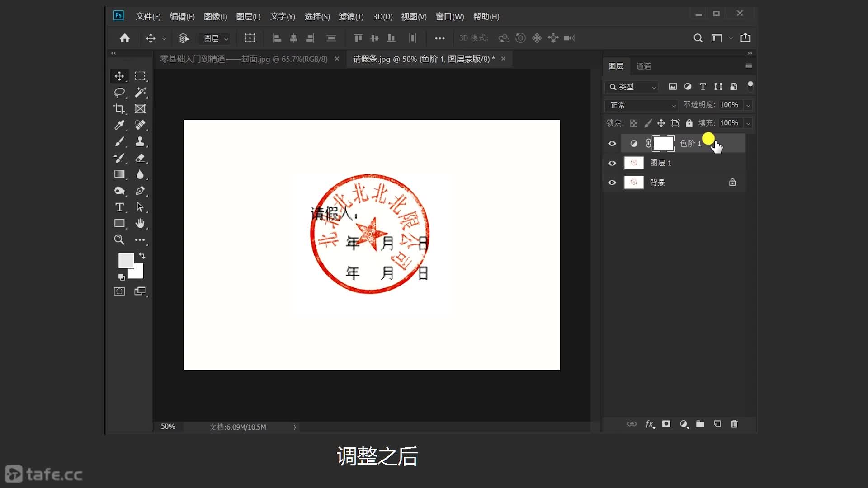The width and height of the screenshot is (868, 488).
Task: Add a layer mask from panel bottom
Action: [x=666, y=424]
